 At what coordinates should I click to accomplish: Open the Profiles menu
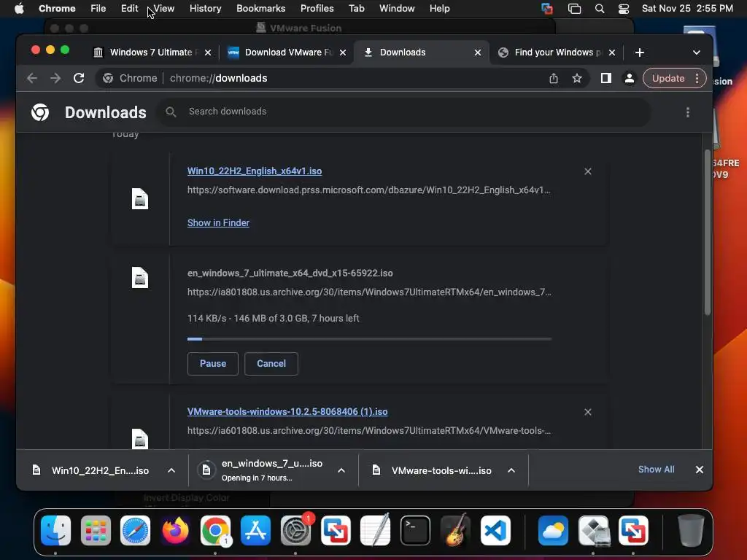[x=317, y=9]
